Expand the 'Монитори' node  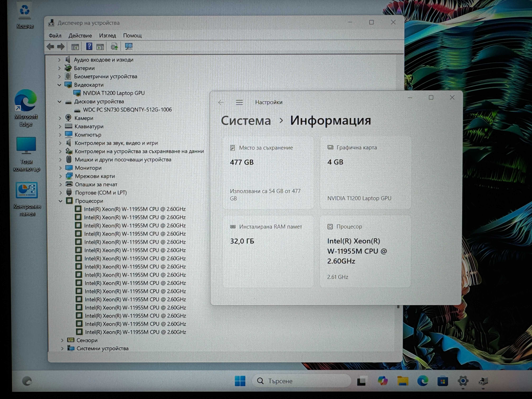point(60,168)
